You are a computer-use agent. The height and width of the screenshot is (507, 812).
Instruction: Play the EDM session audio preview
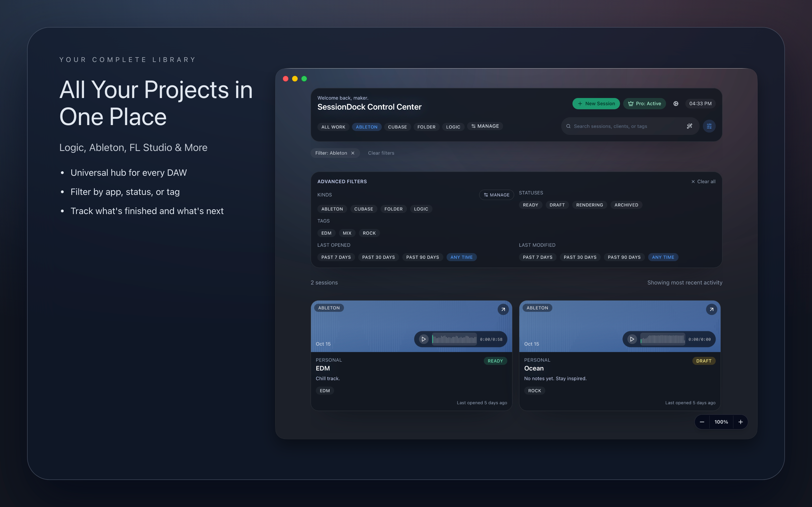(x=423, y=339)
